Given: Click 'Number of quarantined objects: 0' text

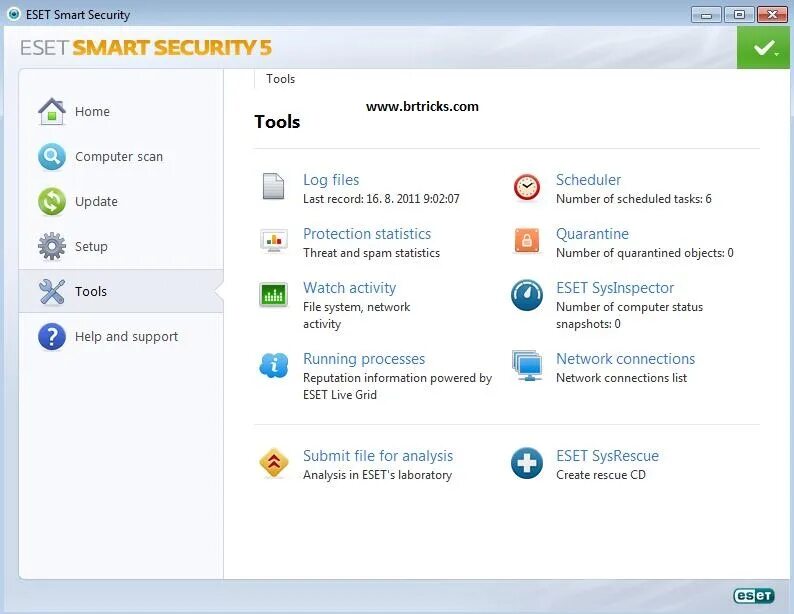Looking at the screenshot, I should tap(645, 253).
